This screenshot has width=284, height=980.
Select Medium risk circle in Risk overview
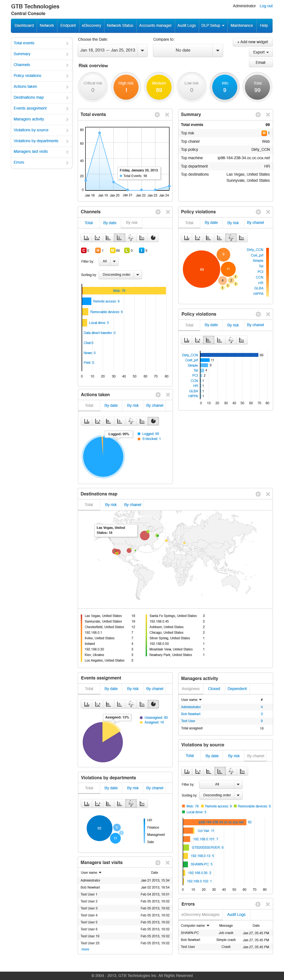pos(159,87)
